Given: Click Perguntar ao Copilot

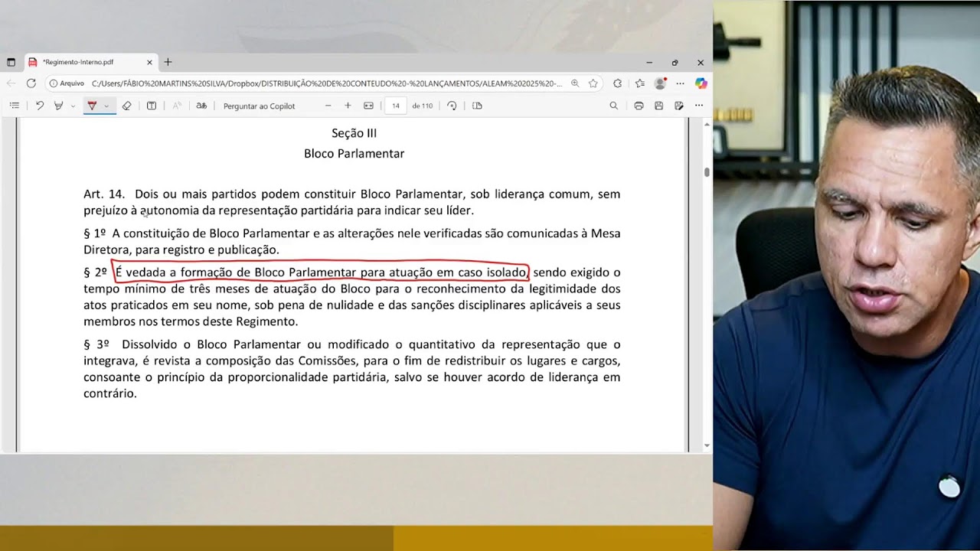Looking at the screenshot, I should coord(259,106).
